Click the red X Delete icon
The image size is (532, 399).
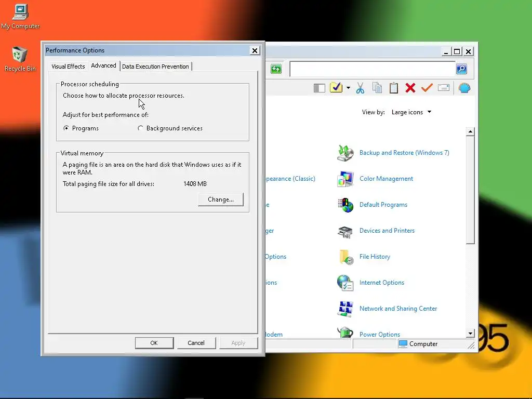[x=410, y=88]
